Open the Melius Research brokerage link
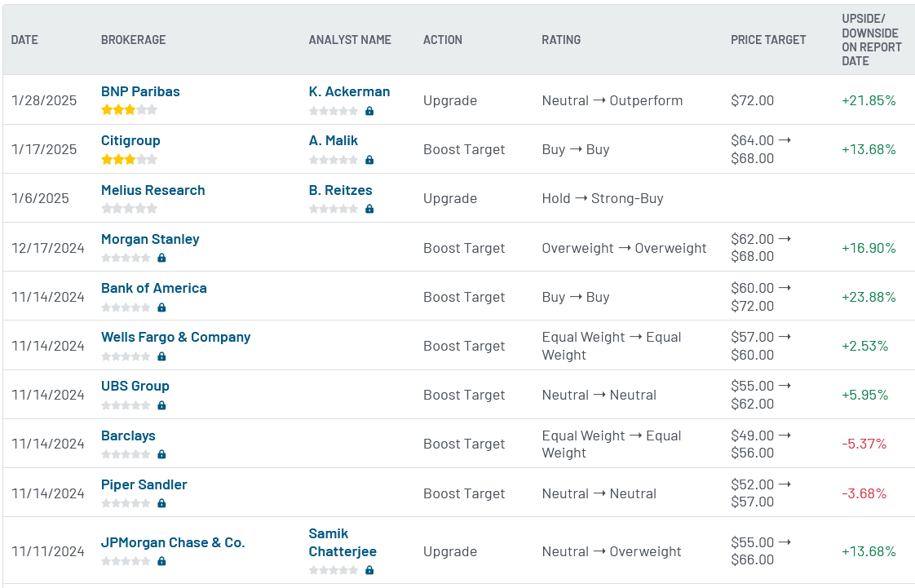 (152, 190)
